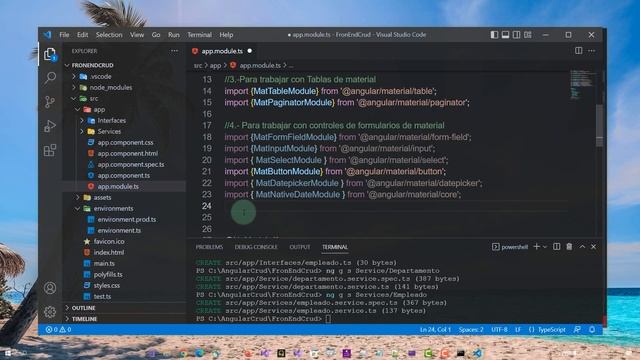This screenshot has width=640, height=360.
Task: Open app.component.ts file
Action: [x=124, y=176]
